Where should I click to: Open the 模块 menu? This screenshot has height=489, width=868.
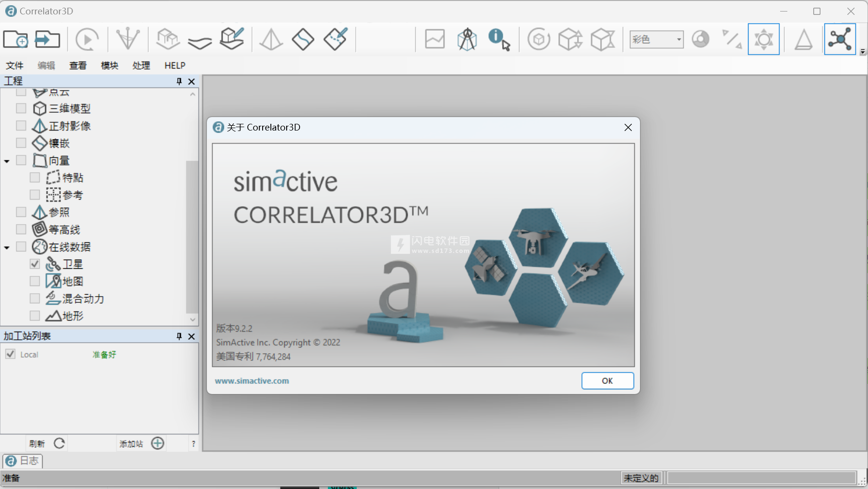(109, 65)
